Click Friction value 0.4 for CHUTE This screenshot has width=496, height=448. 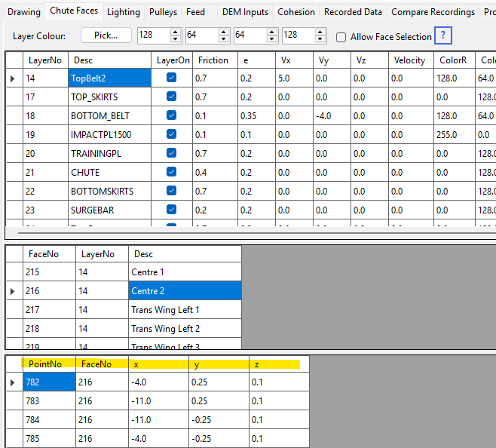(215, 172)
